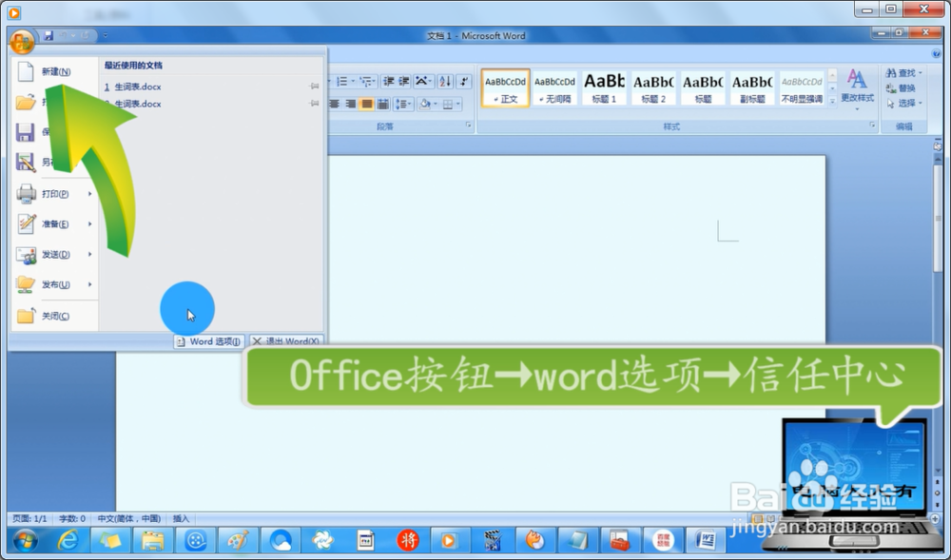Click the 更改样式 button
The image size is (951, 560).
[x=857, y=89]
